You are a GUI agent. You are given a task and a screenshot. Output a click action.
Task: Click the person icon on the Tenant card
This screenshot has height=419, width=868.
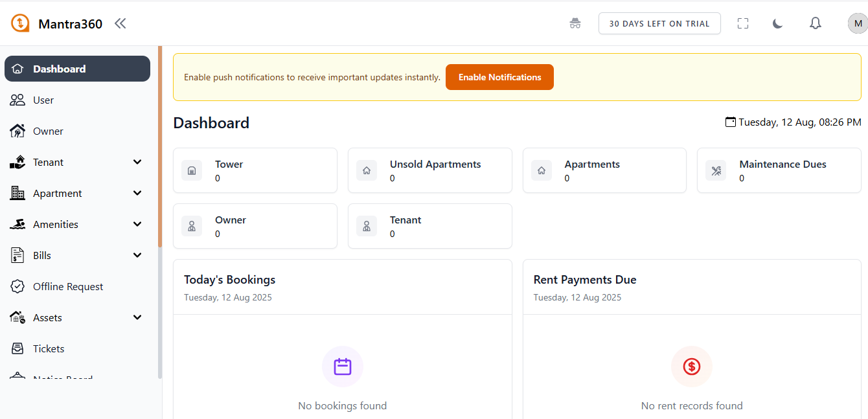click(367, 226)
